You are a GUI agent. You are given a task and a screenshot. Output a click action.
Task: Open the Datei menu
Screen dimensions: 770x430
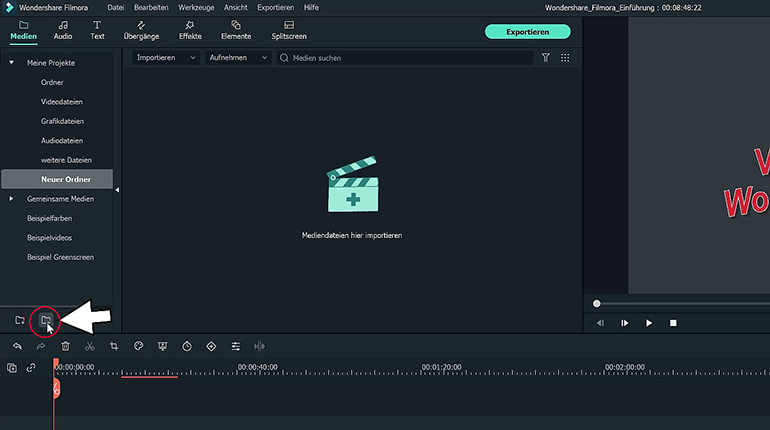(x=115, y=7)
